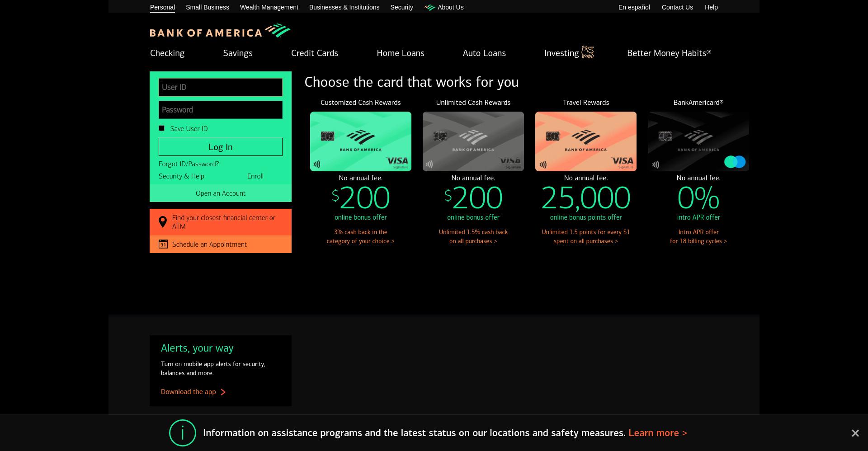Click the 25,000 bonus points figure

[586, 198]
